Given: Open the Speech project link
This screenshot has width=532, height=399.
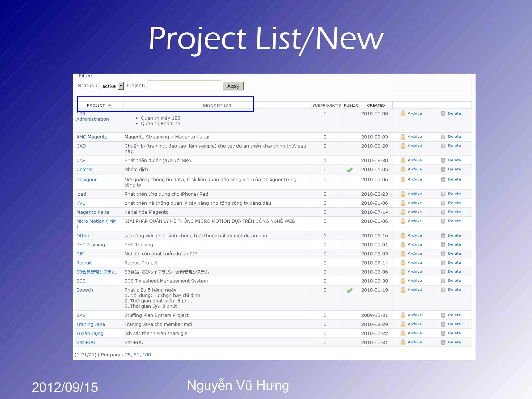Looking at the screenshot, I should coord(85,290).
